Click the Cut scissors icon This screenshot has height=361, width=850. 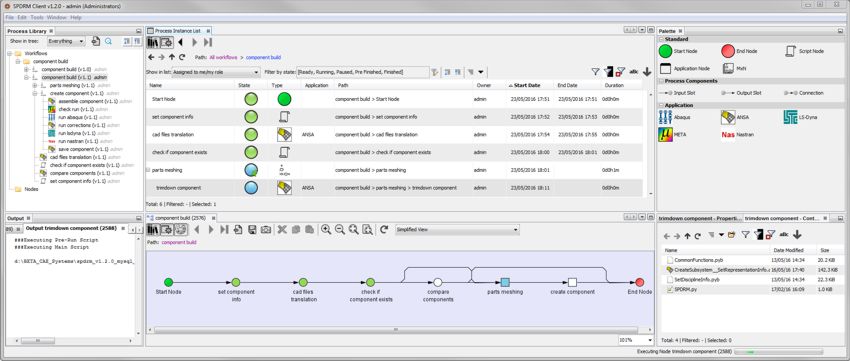coord(282,230)
